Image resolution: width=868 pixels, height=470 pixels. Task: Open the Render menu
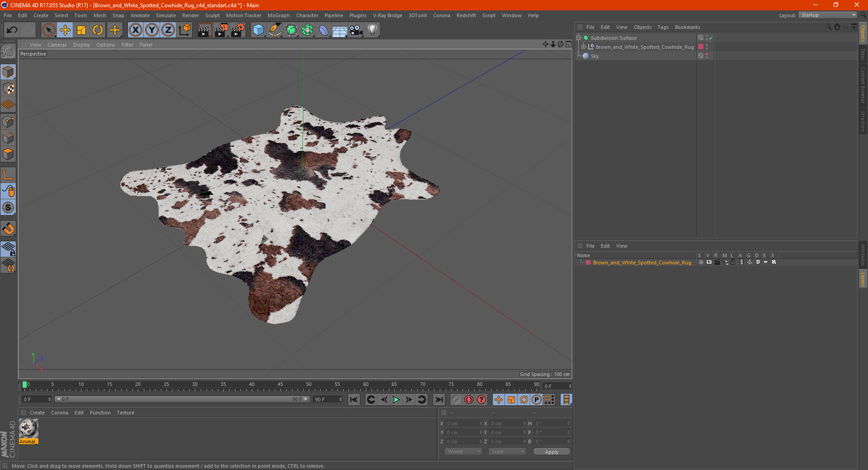tap(190, 15)
